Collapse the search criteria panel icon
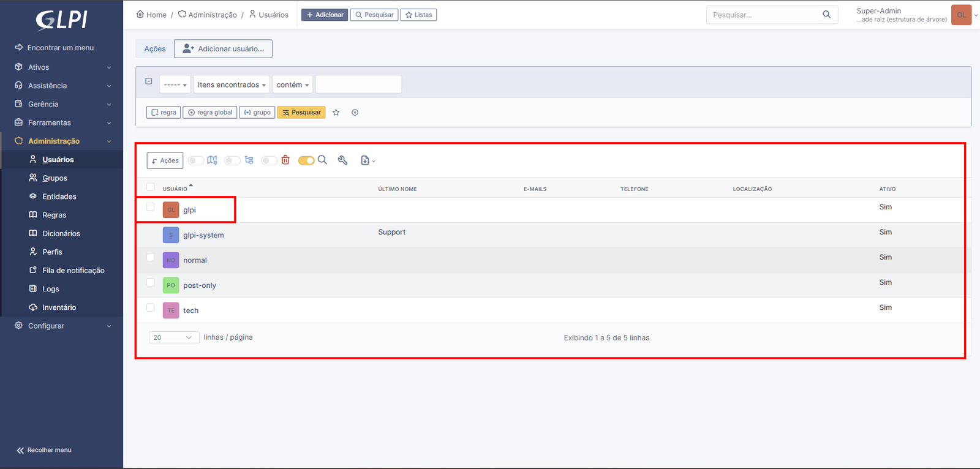 (x=148, y=81)
